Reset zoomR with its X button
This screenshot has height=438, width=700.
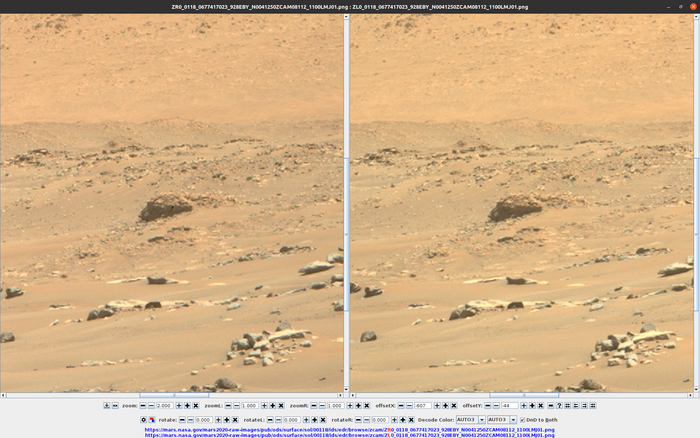367,405
